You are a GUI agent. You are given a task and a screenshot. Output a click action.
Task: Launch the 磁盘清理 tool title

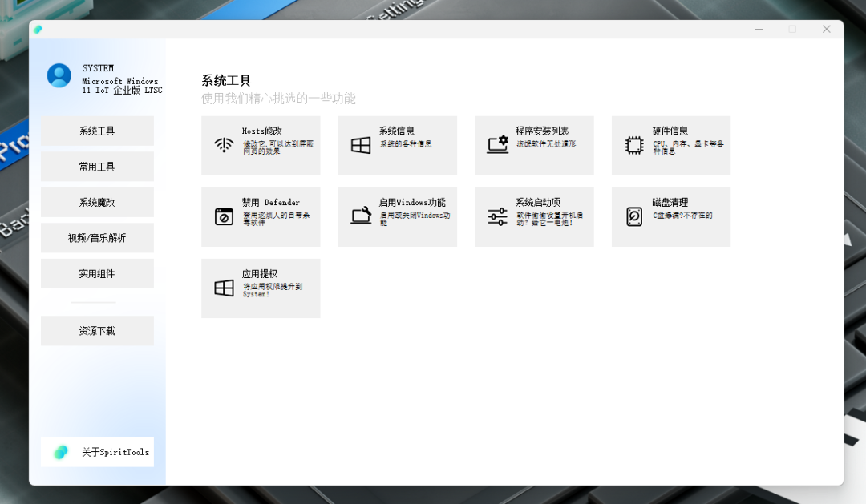click(670, 202)
